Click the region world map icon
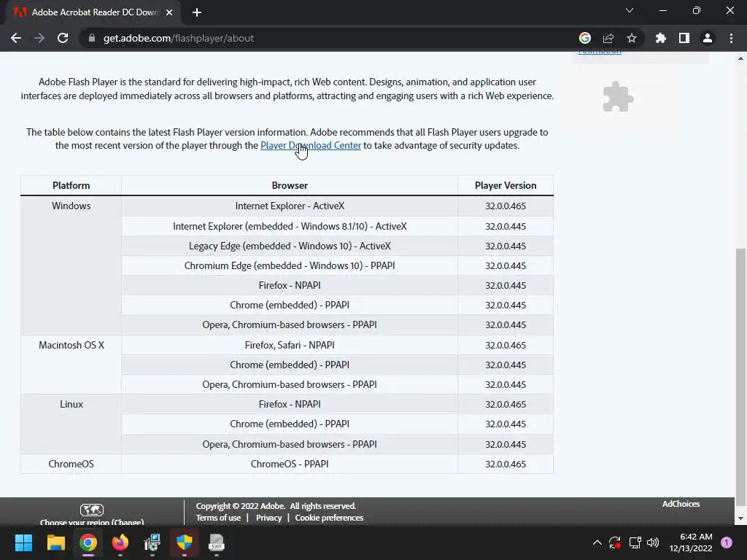The image size is (747, 560). (x=92, y=510)
